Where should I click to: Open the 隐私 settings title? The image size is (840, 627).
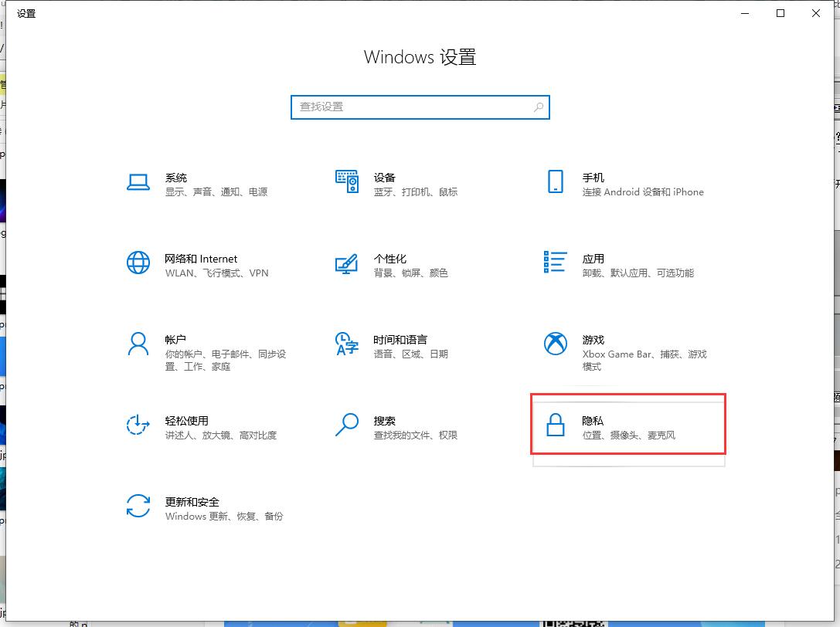coord(593,421)
